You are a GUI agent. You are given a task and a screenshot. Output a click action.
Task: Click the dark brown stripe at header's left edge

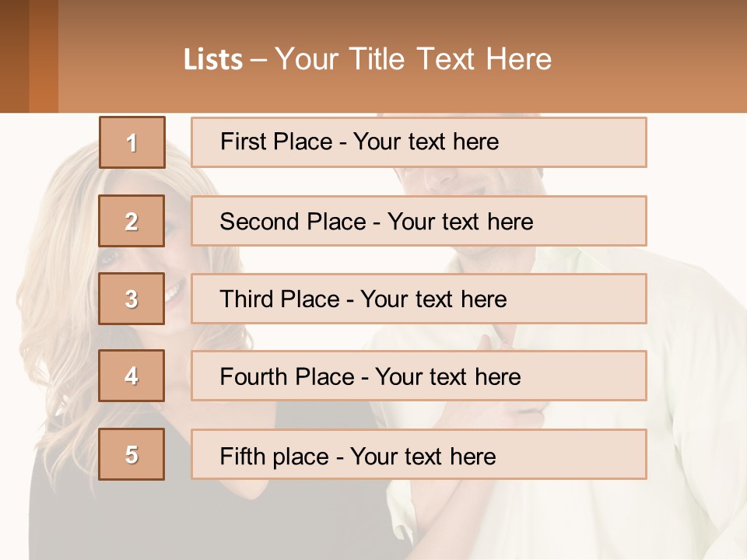coord(13,56)
